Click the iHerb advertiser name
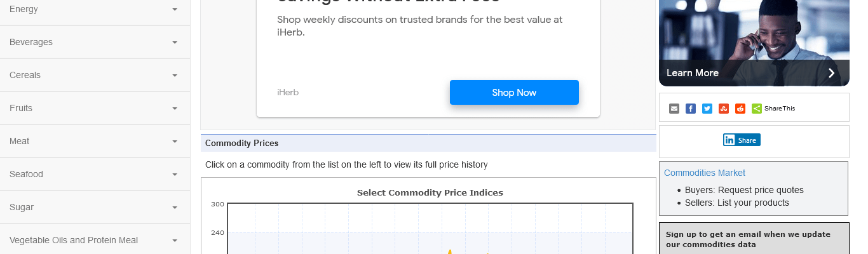Screen dimensions: 868x254 point(288,93)
